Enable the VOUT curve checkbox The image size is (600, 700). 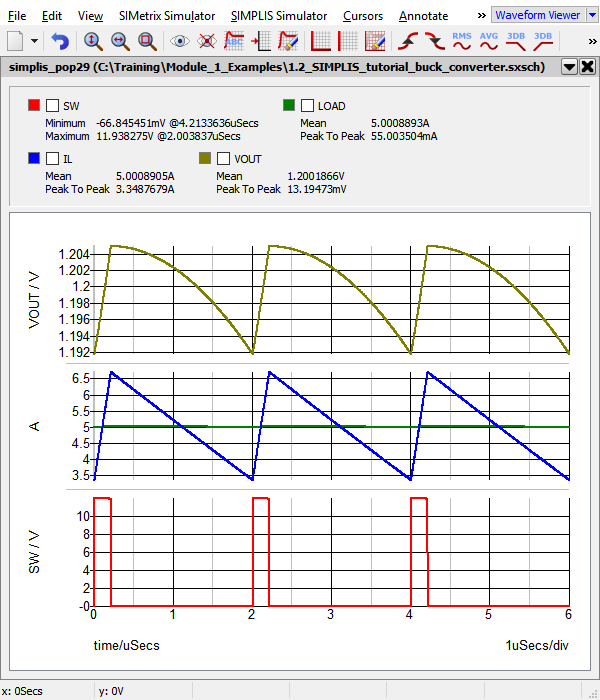click(223, 158)
